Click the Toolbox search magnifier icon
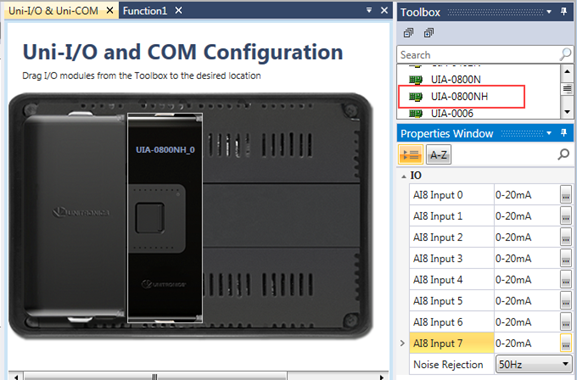The height and width of the screenshot is (380, 577). [565, 55]
